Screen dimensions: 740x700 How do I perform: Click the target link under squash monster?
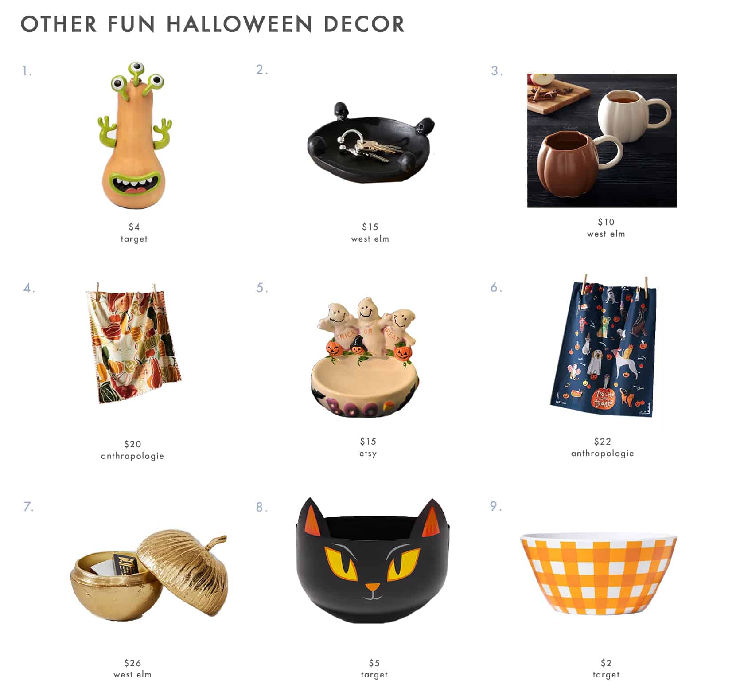[x=134, y=239]
